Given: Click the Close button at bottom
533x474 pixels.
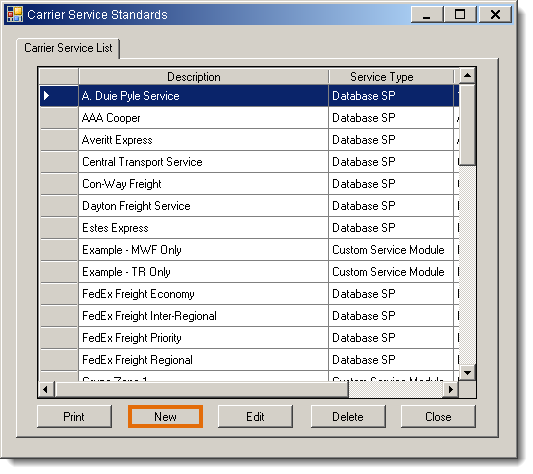Looking at the screenshot, I should [x=438, y=416].
